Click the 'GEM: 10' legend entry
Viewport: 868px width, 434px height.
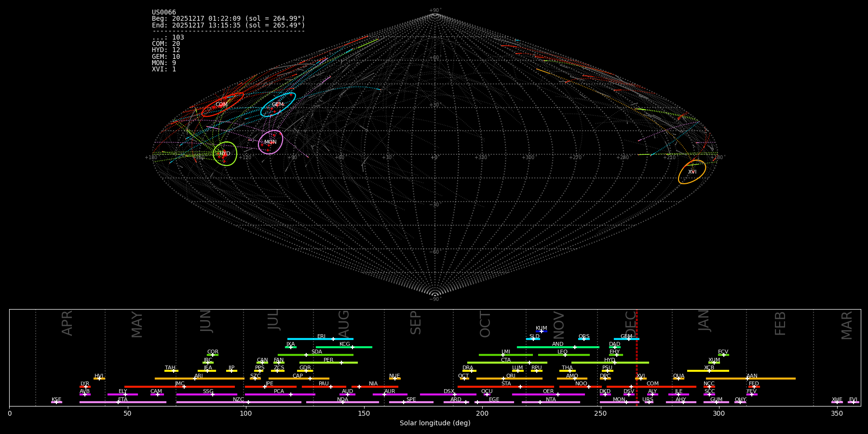(166, 57)
